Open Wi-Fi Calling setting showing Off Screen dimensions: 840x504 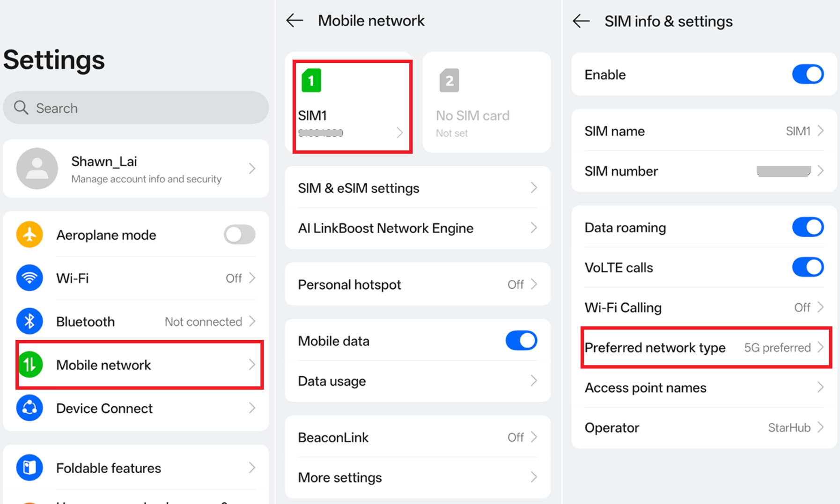704,307
